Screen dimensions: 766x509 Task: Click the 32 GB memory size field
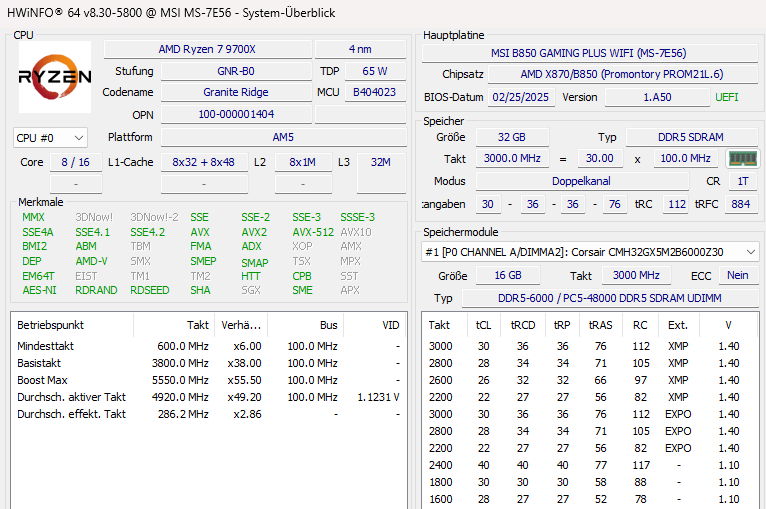(x=512, y=137)
